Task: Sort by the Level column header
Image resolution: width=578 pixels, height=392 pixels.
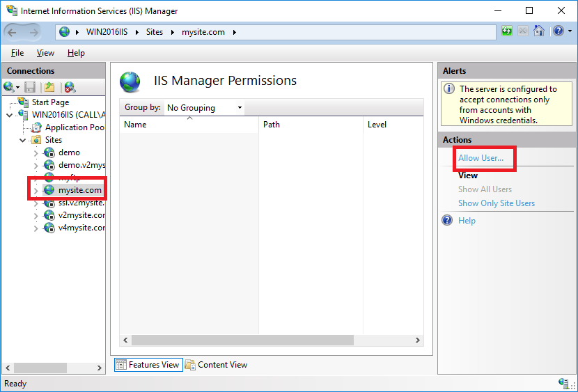Action: (393, 125)
